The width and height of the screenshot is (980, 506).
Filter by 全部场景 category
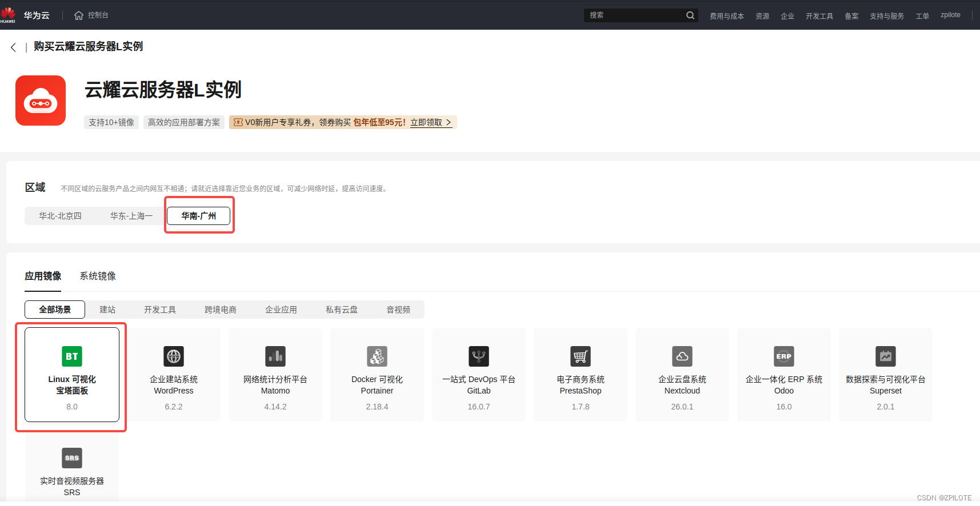55,310
